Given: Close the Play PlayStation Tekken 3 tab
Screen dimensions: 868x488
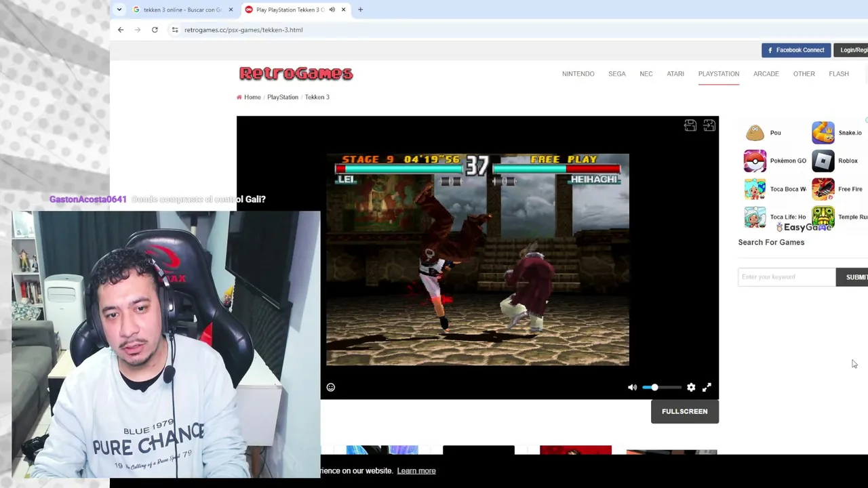Looking at the screenshot, I should coord(343,9).
